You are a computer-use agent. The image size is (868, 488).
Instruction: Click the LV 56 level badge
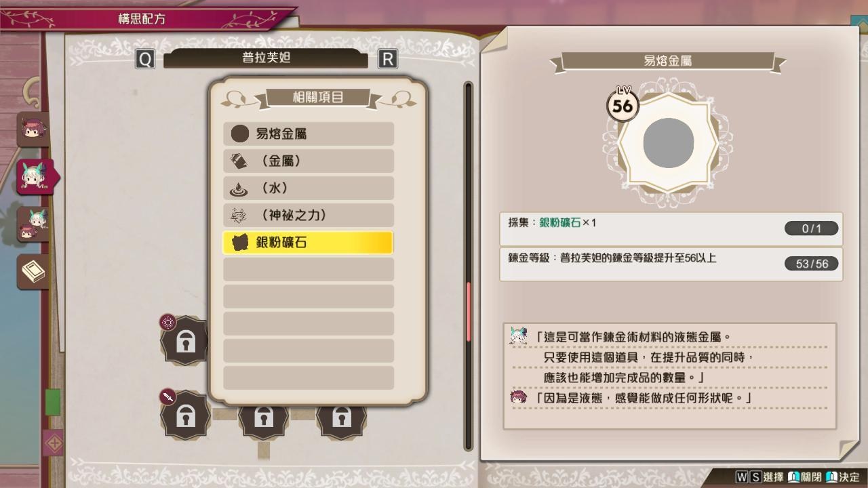pos(623,104)
